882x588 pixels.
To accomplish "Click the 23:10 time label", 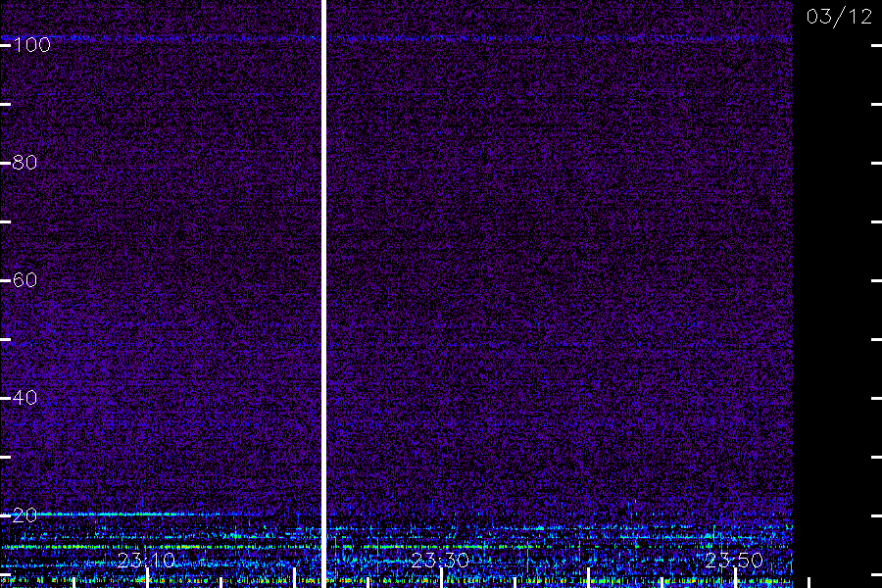I will (x=146, y=561).
